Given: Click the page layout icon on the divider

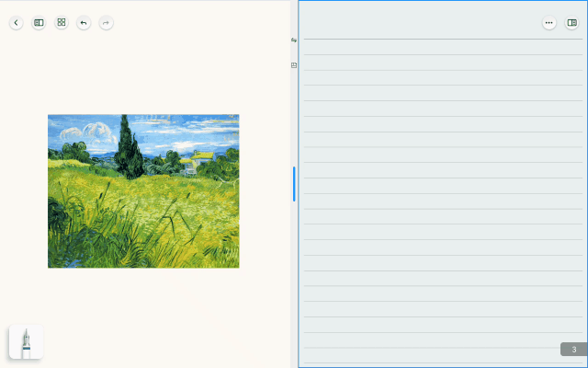Looking at the screenshot, I should (x=294, y=65).
